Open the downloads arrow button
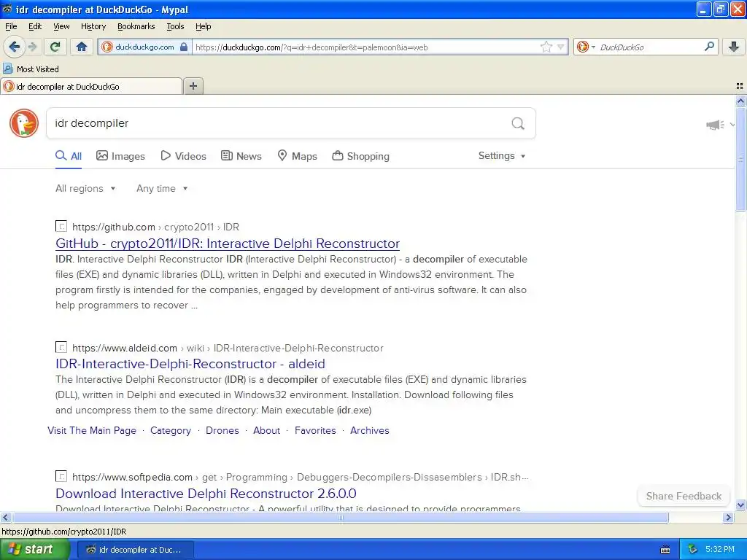The width and height of the screenshot is (747, 560). (x=734, y=47)
